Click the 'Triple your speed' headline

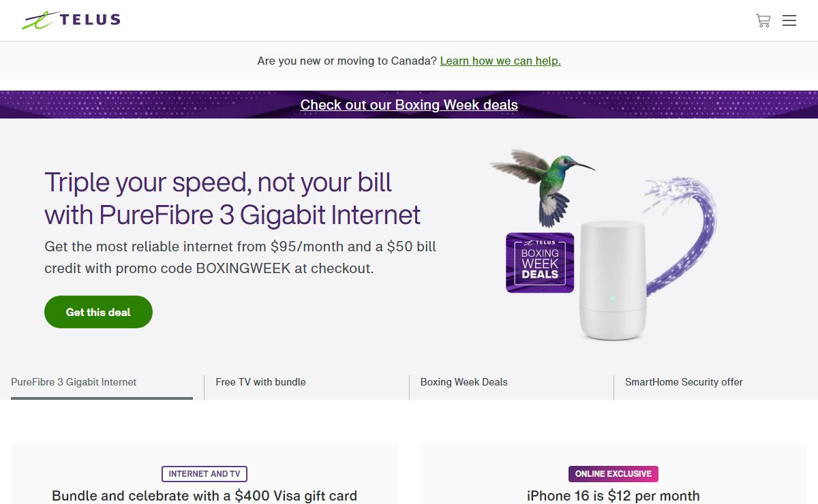point(232,198)
